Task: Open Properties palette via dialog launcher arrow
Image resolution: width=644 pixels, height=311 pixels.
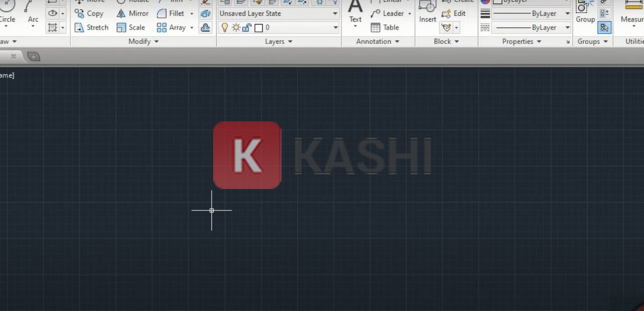Action: [568, 42]
